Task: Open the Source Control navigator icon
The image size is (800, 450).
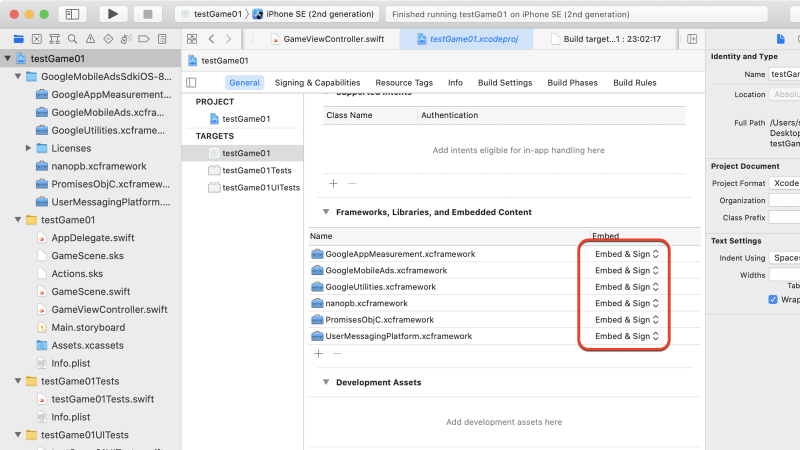Action: pyautogui.click(x=37, y=39)
